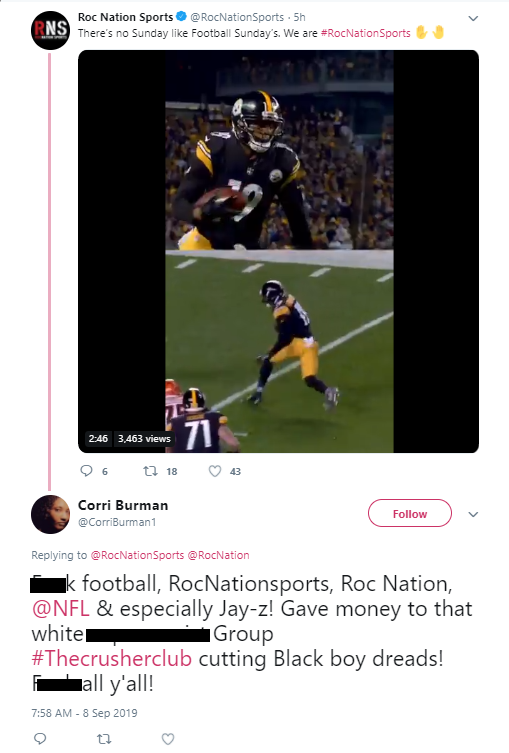Open the #Thecrusherclub hashtag
The image size is (509, 753).
click(x=111, y=658)
